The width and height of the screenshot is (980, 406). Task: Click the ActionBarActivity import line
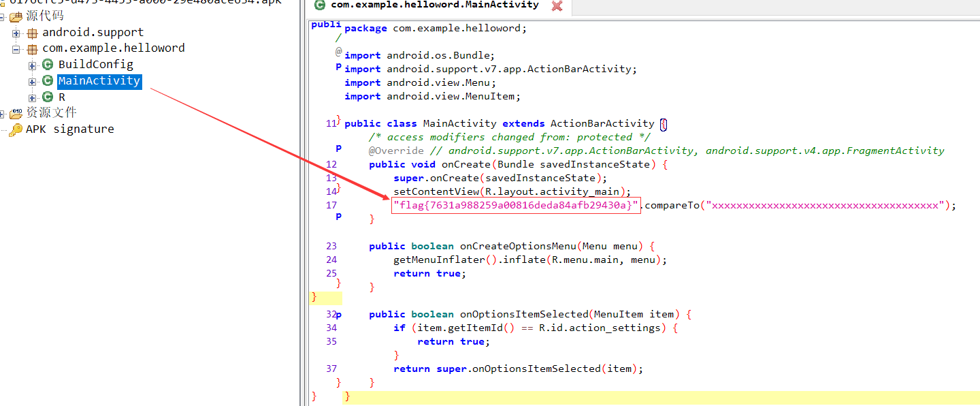click(491, 69)
